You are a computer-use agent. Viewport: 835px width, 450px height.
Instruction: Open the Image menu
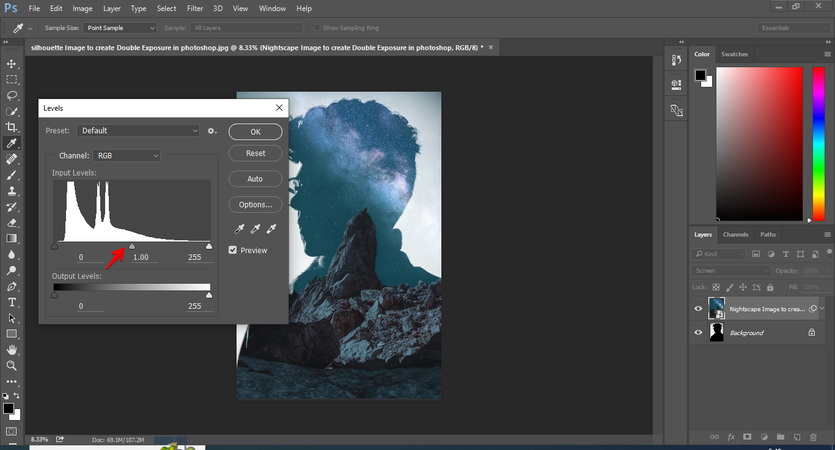pyautogui.click(x=82, y=9)
